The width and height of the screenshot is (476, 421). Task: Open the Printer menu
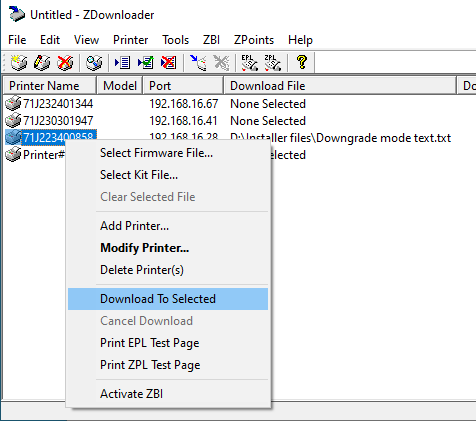coord(130,40)
